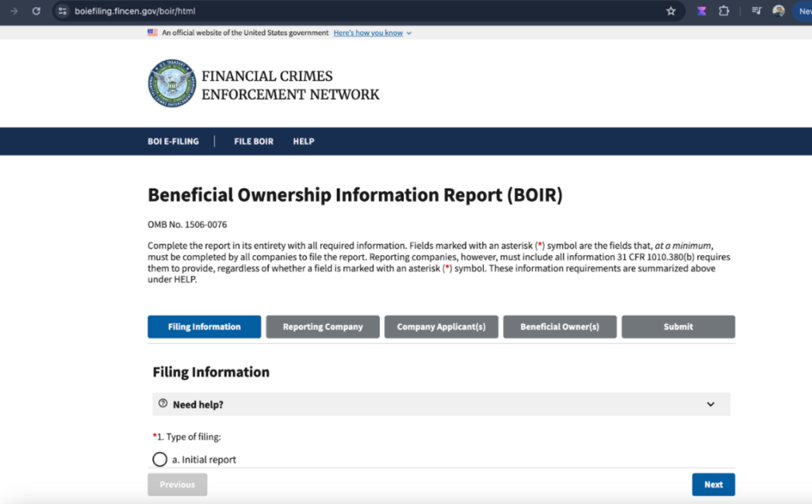Open the HELP menu item
Image resolution: width=812 pixels, height=504 pixels.
point(304,141)
